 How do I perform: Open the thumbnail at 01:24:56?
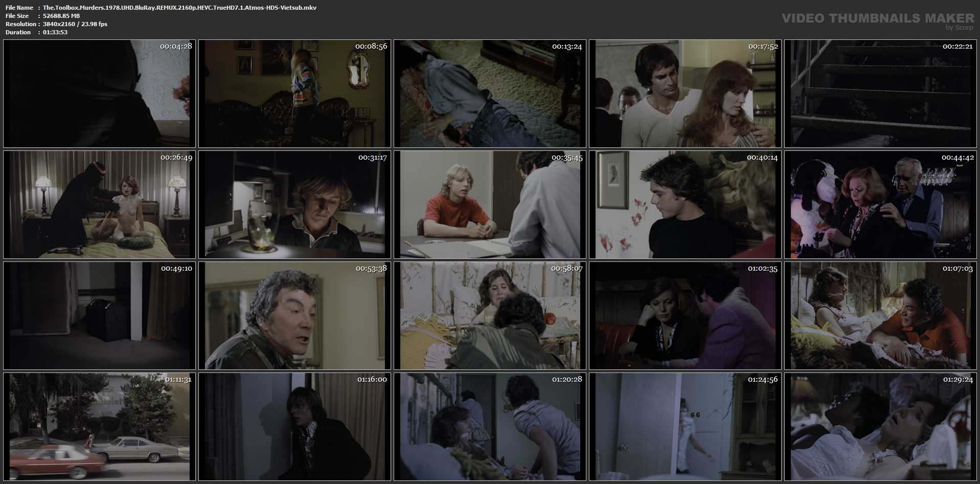(x=685, y=427)
